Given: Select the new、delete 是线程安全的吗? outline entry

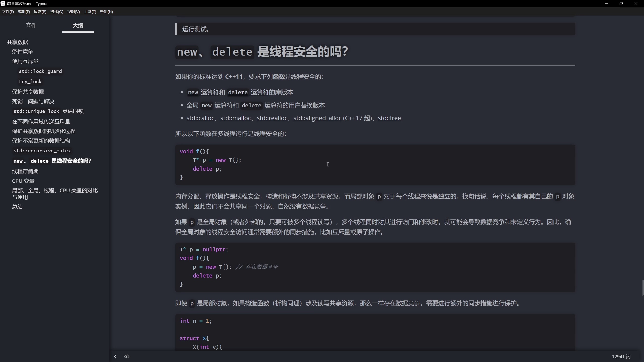Looking at the screenshot, I should tap(52, 161).
